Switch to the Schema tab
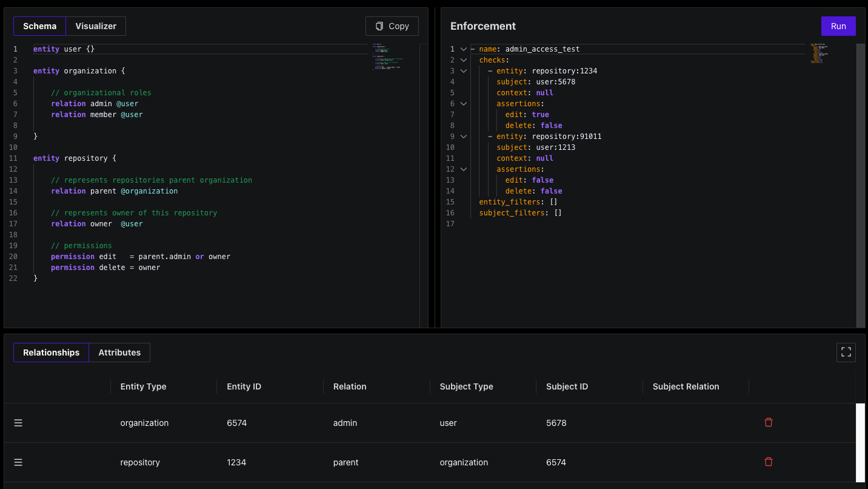Viewport: 868px width, 489px height. (x=40, y=26)
